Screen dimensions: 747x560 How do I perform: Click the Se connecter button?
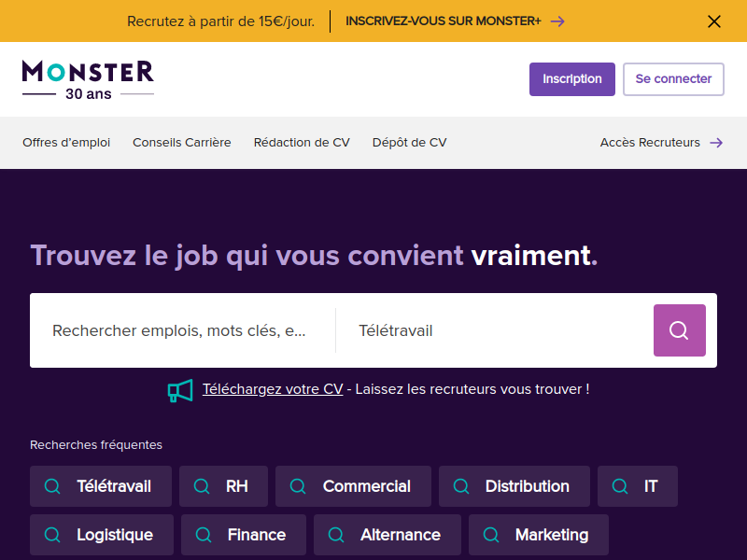(x=673, y=79)
